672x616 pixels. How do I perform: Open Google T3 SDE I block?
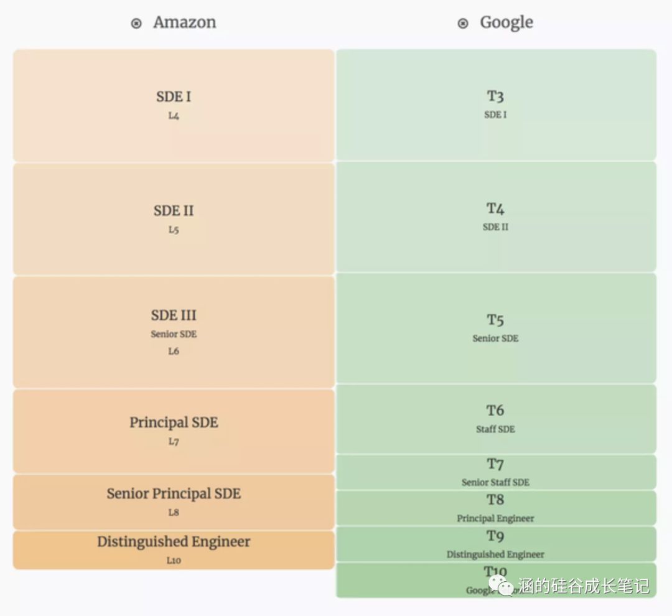[x=496, y=105]
